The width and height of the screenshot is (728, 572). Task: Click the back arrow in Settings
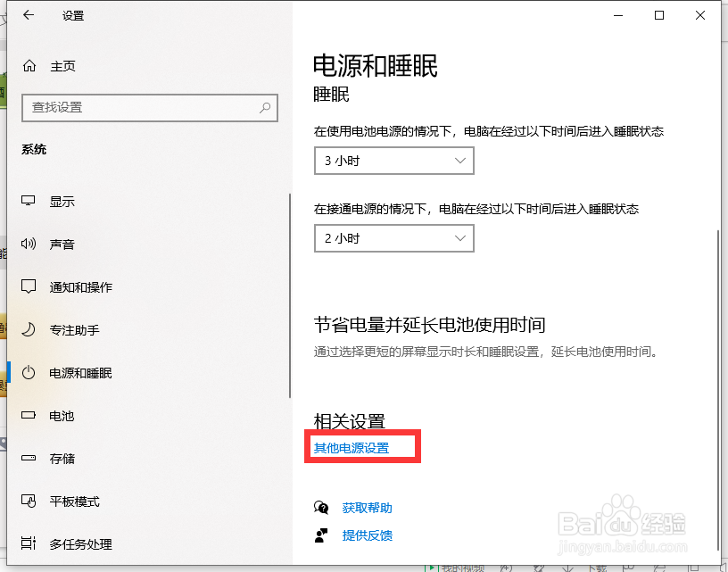(x=28, y=14)
